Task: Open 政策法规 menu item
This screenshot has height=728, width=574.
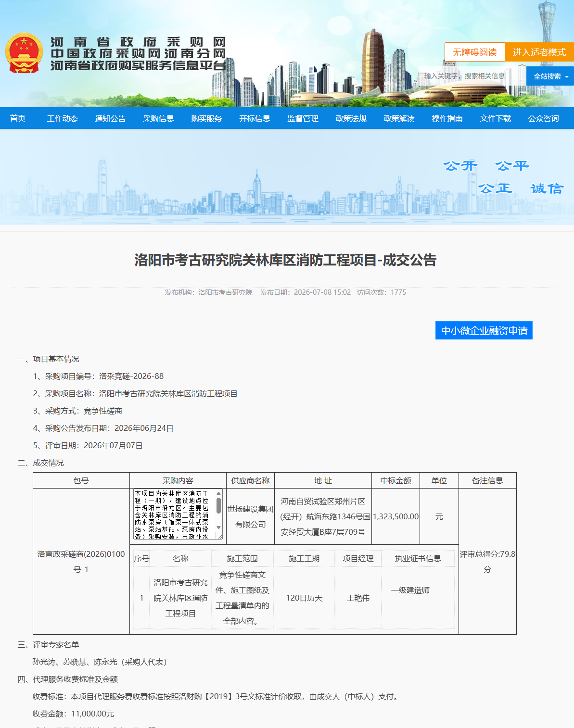Action: pos(351,118)
